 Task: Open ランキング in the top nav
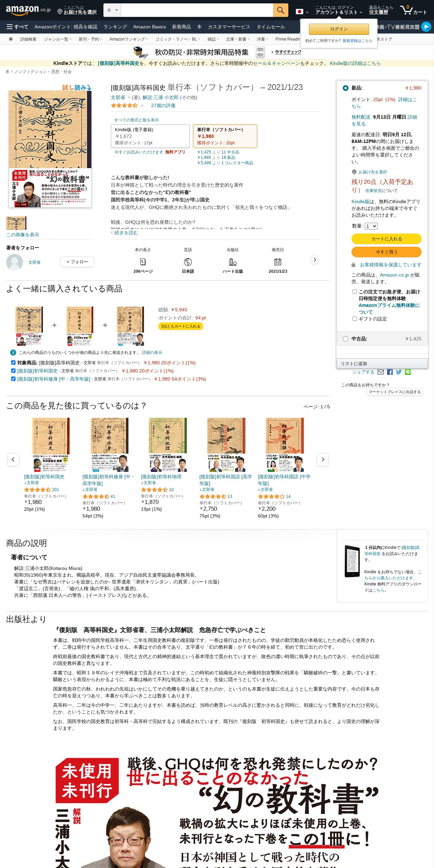pyautogui.click(x=115, y=27)
